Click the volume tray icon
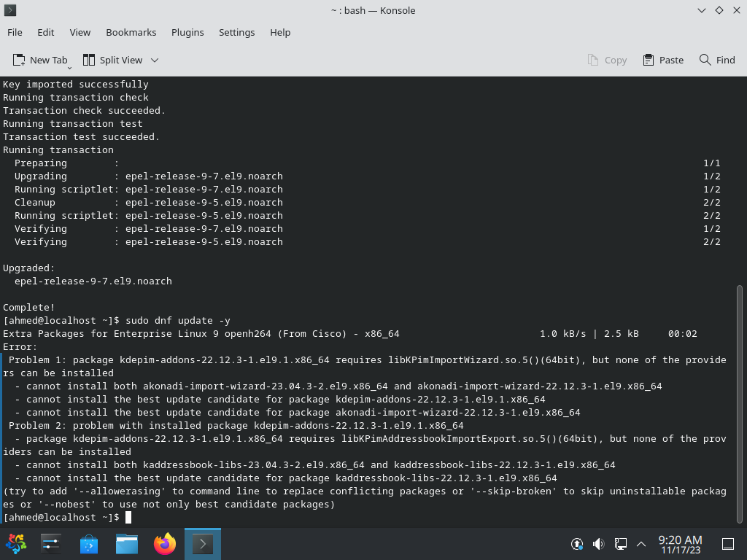The image size is (747, 560). coord(598,544)
